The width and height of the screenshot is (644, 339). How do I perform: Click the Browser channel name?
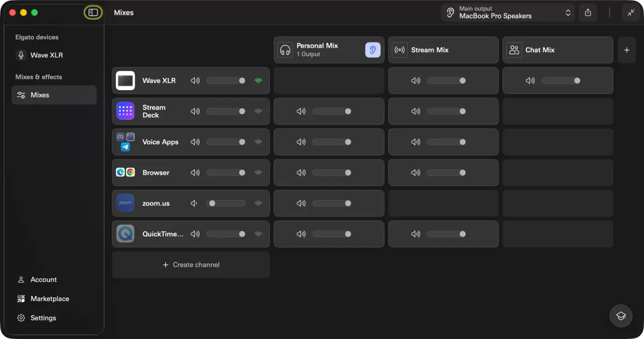pos(156,172)
